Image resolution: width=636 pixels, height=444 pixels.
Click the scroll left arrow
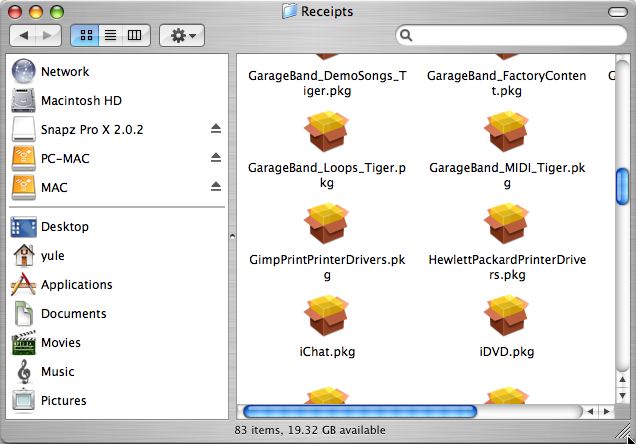(591, 412)
